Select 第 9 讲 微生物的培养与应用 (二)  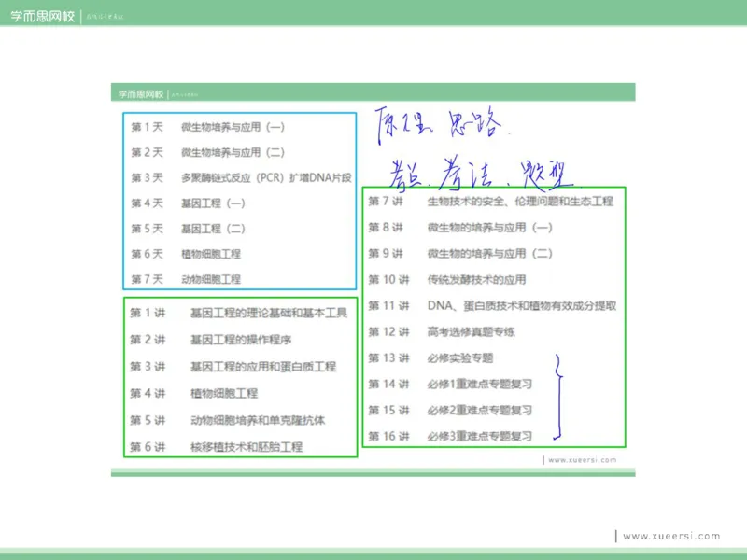pyautogui.click(x=460, y=253)
